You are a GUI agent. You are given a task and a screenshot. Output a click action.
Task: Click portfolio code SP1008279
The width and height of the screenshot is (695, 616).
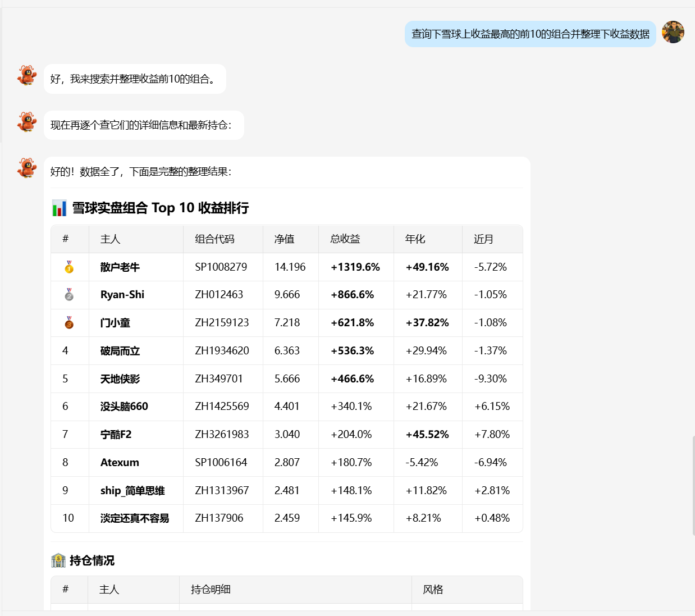(221, 267)
